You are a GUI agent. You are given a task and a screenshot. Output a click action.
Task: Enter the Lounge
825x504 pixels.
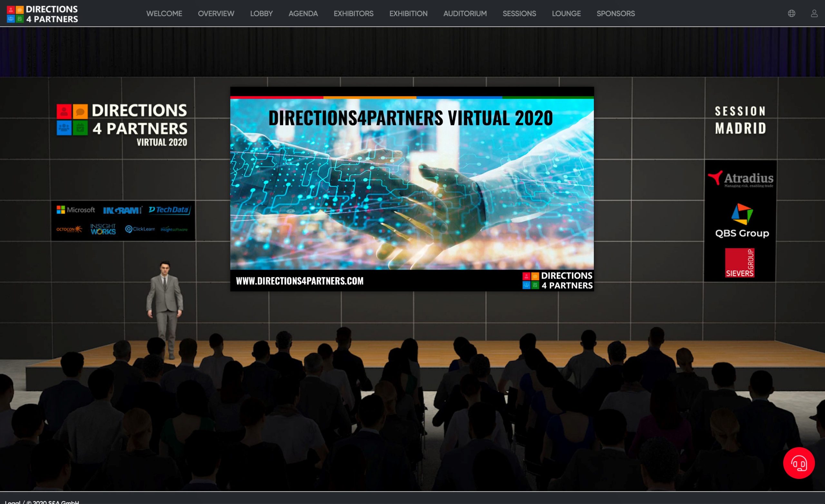point(566,14)
